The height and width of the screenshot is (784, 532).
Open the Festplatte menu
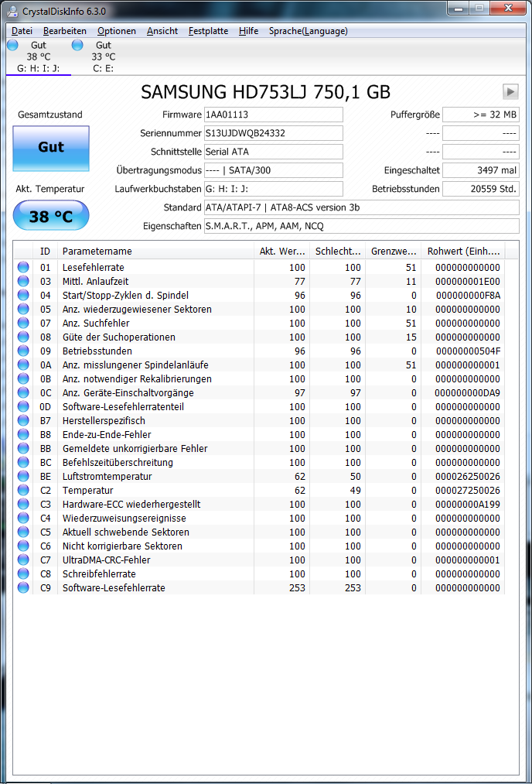(x=208, y=31)
